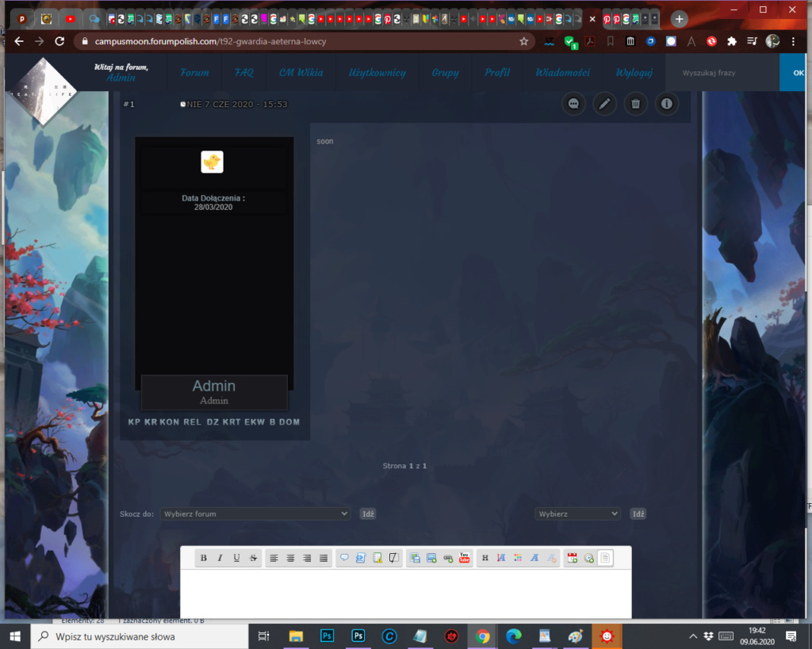Align editor text to the right

point(307,558)
